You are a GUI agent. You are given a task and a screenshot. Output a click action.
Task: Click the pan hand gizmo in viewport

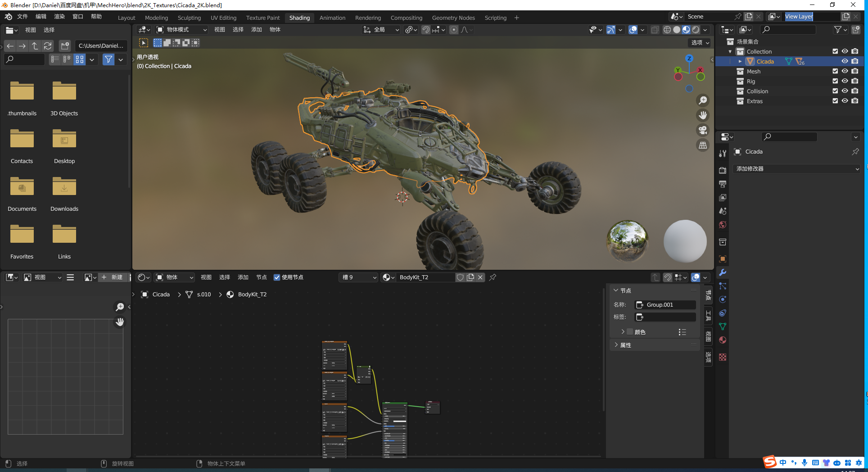pyautogui.click(x=702, y=115)
